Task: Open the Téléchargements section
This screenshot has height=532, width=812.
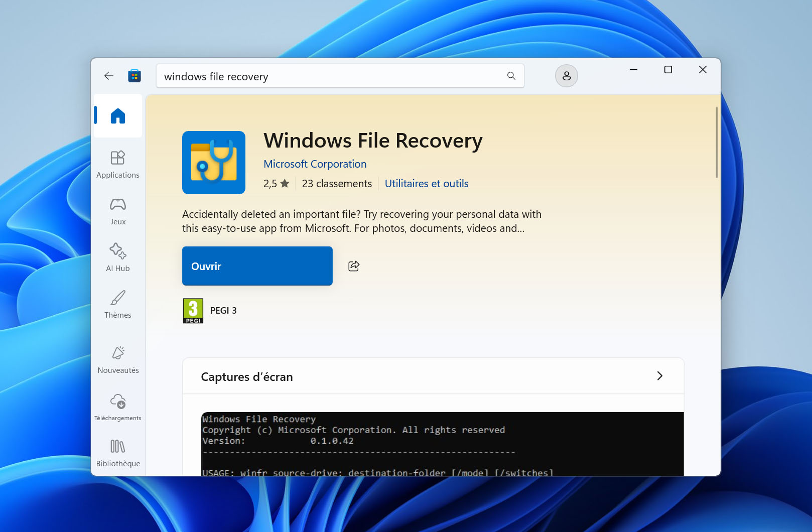Action: 118,407
